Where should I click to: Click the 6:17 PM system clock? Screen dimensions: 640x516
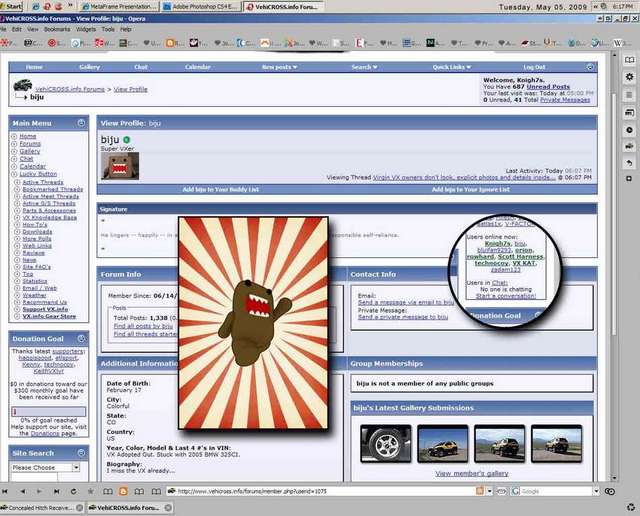(622, 7)
